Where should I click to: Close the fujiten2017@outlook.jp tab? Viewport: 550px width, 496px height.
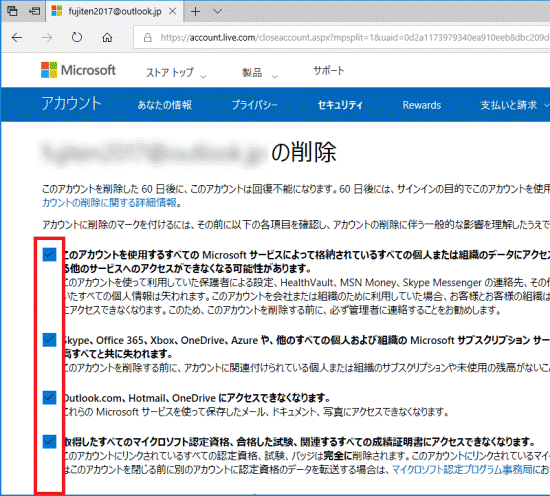pyautogui.click(x=173, y=11)
